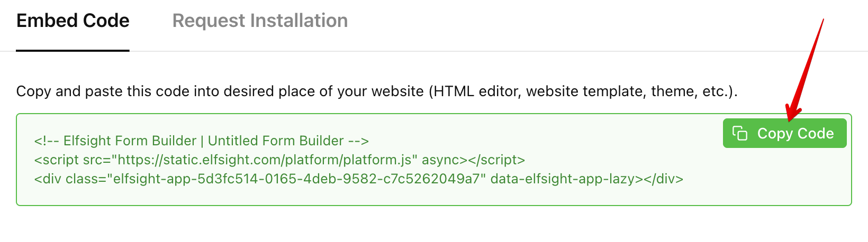Image resolution: width=868 pixels, height=242 pixels.
Task: Click the div class elfsight-app code line
Action: [359, 179]
